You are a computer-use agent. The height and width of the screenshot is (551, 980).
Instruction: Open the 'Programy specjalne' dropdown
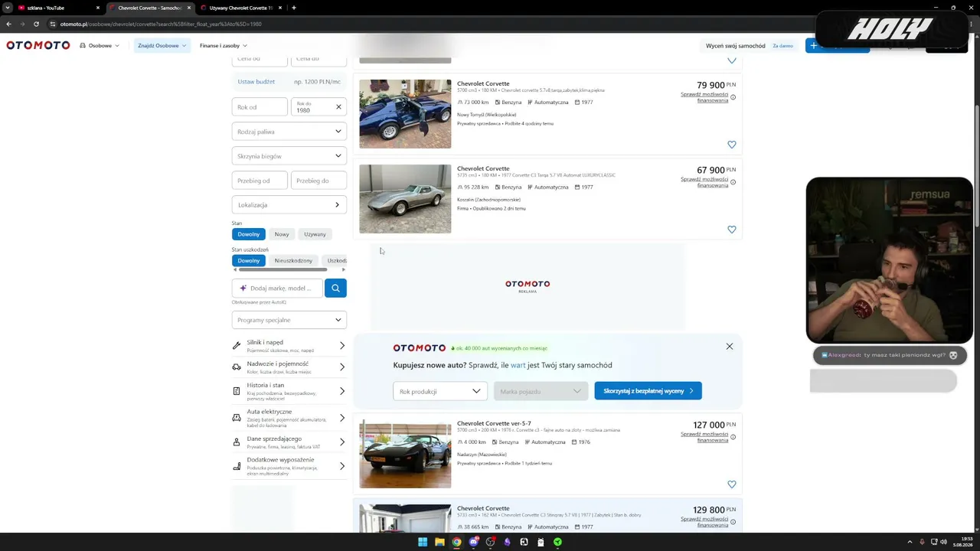pos(289,320)
